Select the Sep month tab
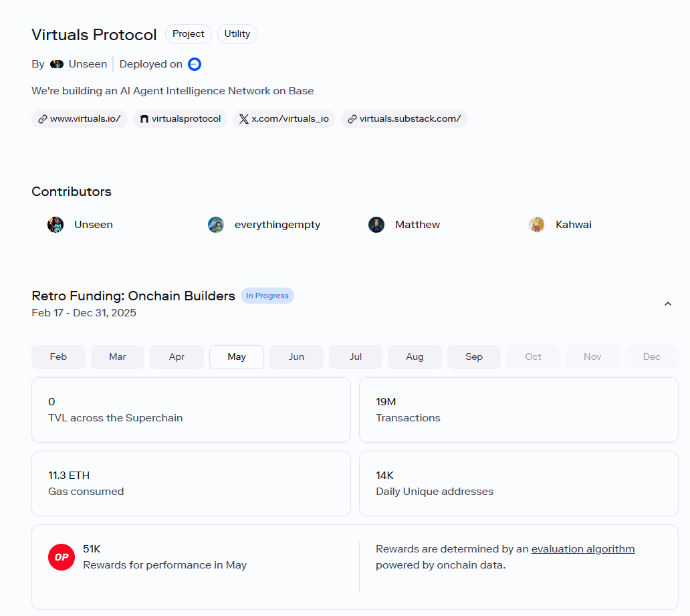 coord(474,357)
